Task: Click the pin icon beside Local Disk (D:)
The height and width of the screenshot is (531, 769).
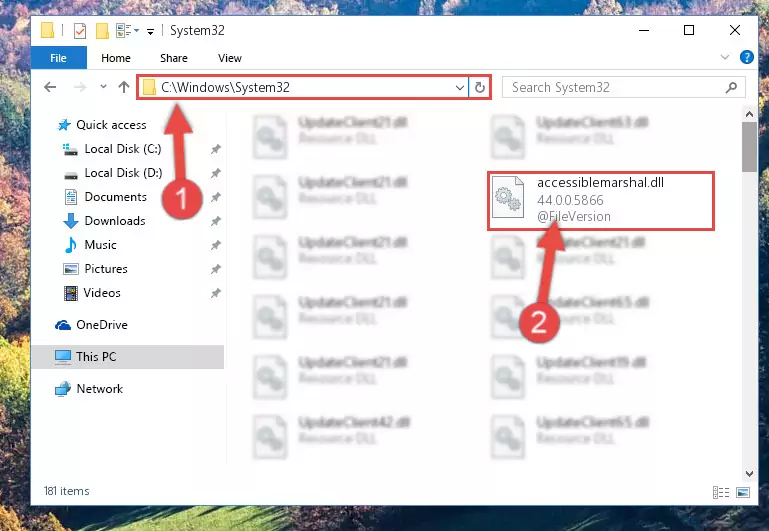Action: (215, 173)
